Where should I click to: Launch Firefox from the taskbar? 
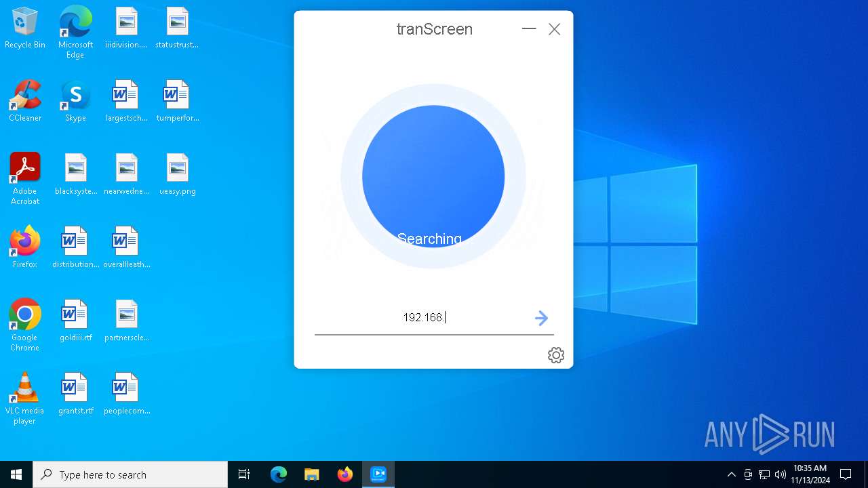pos(345,474)
